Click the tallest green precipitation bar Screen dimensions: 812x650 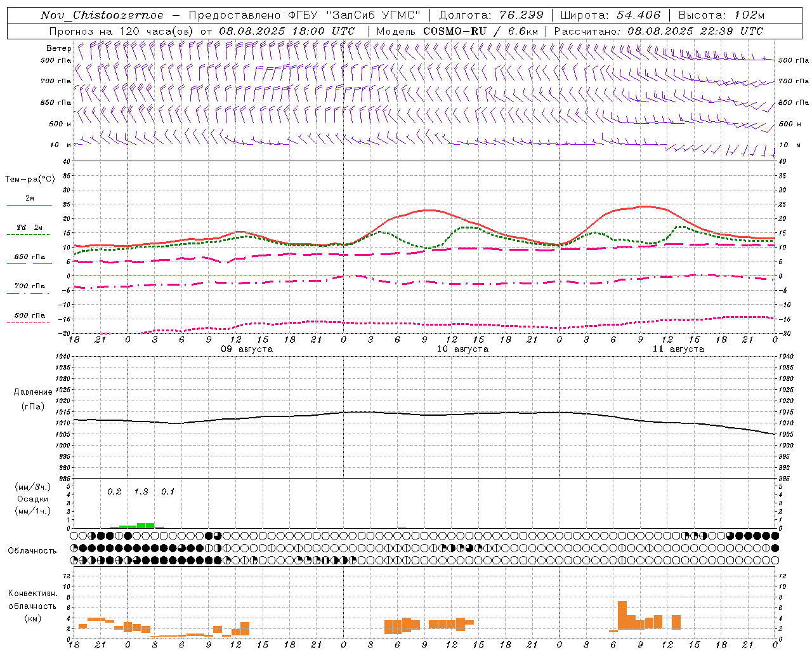click(x=146, y=525)
